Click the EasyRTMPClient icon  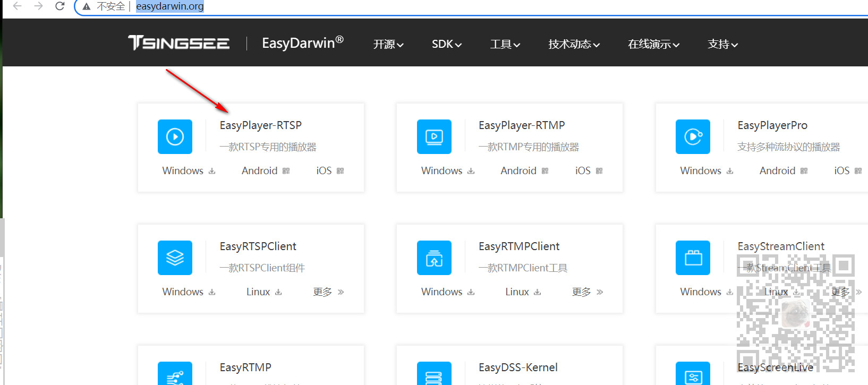tap(434, 258)
